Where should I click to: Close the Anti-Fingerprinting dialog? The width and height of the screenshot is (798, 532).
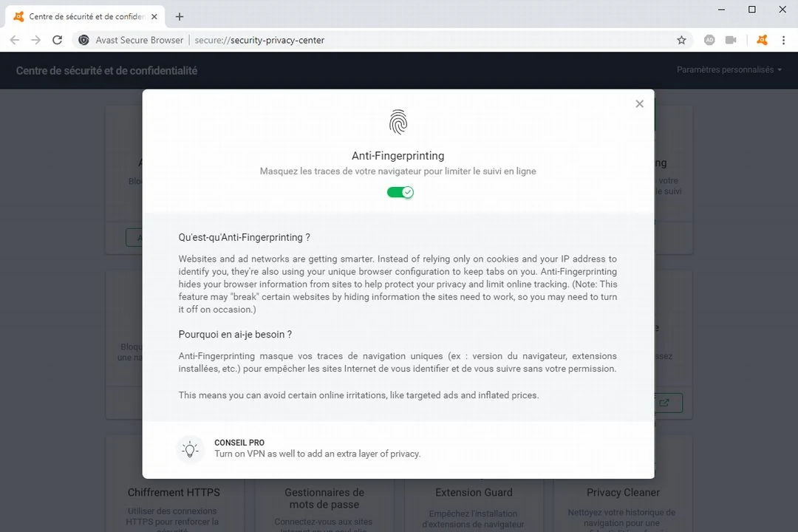click(x=639, y=104)
